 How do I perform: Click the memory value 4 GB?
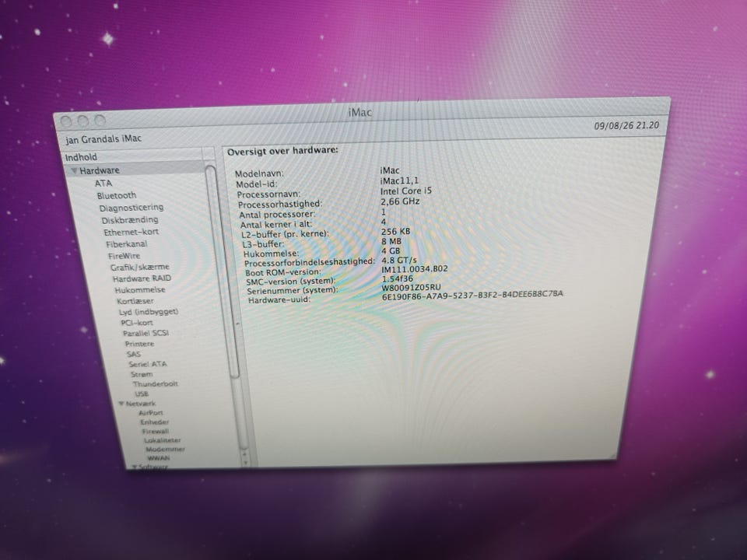[x=391, y=251]
